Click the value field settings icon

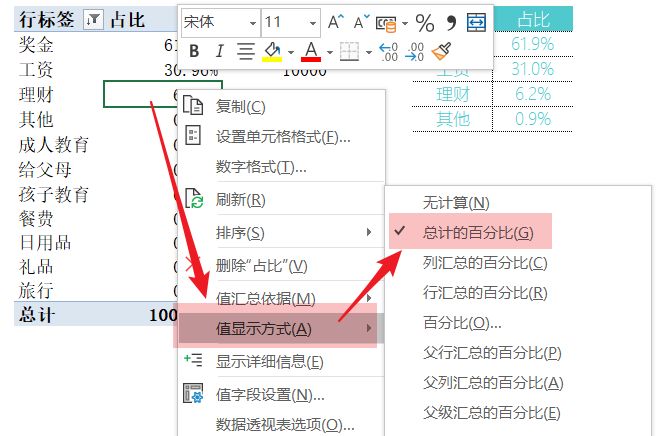point(193,393)
